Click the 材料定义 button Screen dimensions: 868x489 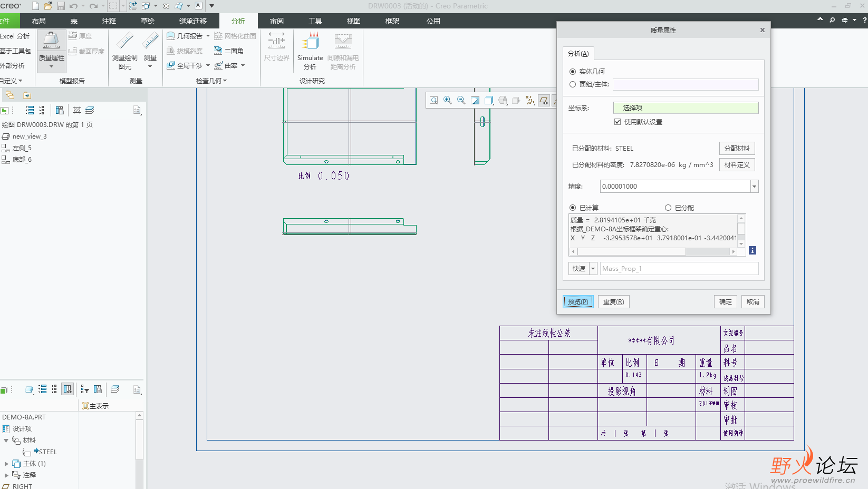(x=737, y=165)
